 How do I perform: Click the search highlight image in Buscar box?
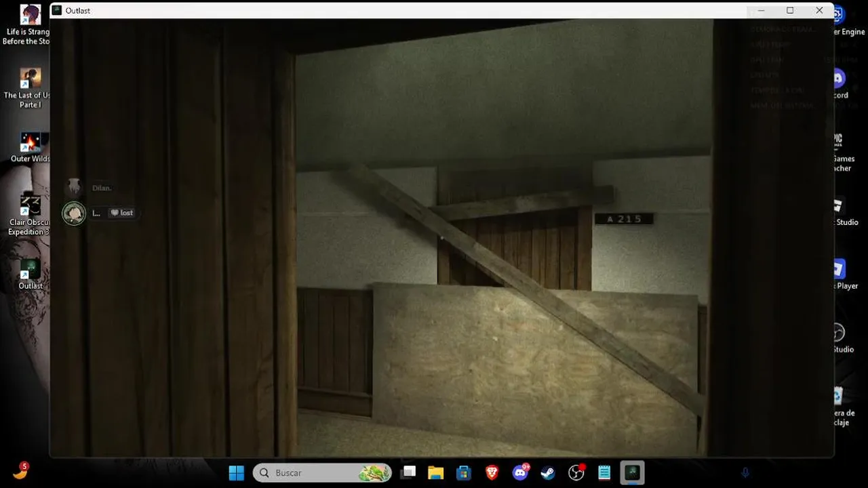click(374, 472)
